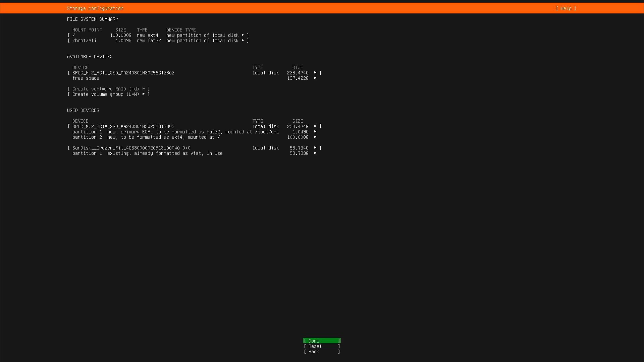Open arrow for partition 1 ESP 1.049G
This screenshot has height=362, width=644.
point(315,132)
